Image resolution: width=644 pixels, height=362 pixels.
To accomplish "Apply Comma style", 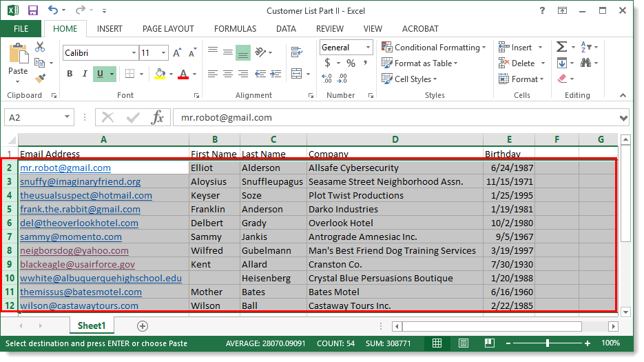I will [x=365, y=63].
